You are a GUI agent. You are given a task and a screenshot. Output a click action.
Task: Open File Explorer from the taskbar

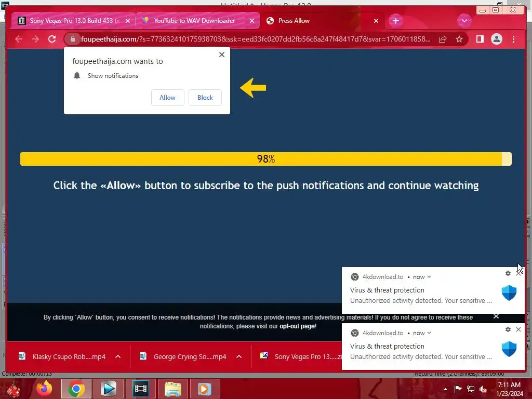[172, 389]
